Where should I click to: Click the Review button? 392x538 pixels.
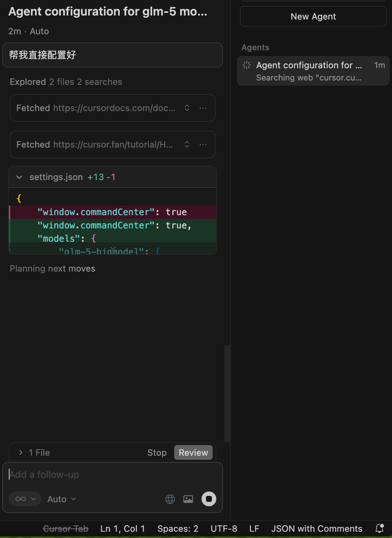click(x=193, y=452)
